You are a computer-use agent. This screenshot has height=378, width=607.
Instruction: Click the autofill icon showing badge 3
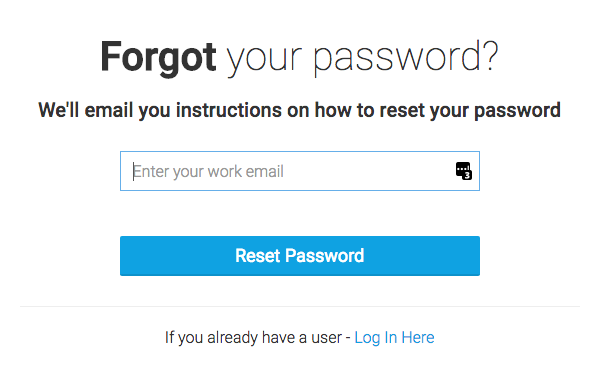tap(463, 171)
